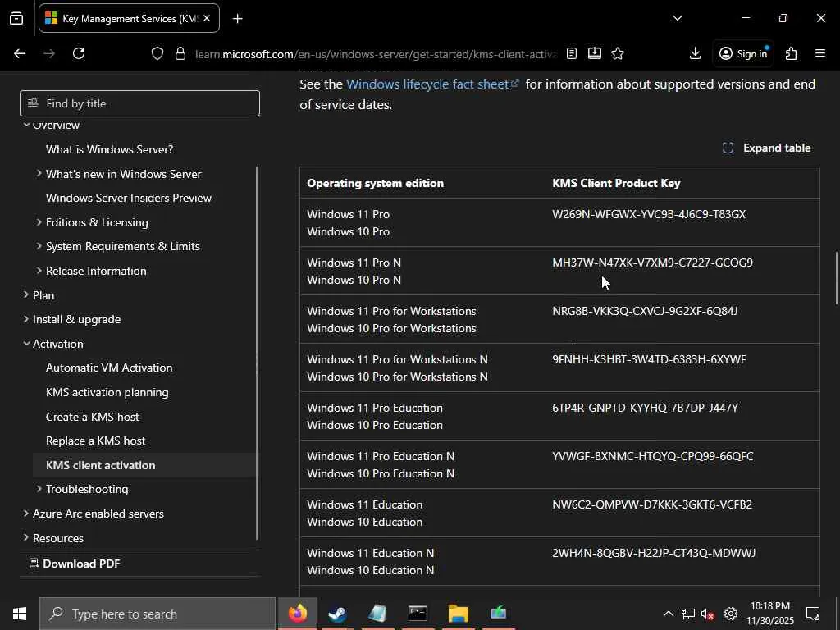Expand System Requirements & Limits
This screenshot has width=840, height=630.
coord(39,246)
